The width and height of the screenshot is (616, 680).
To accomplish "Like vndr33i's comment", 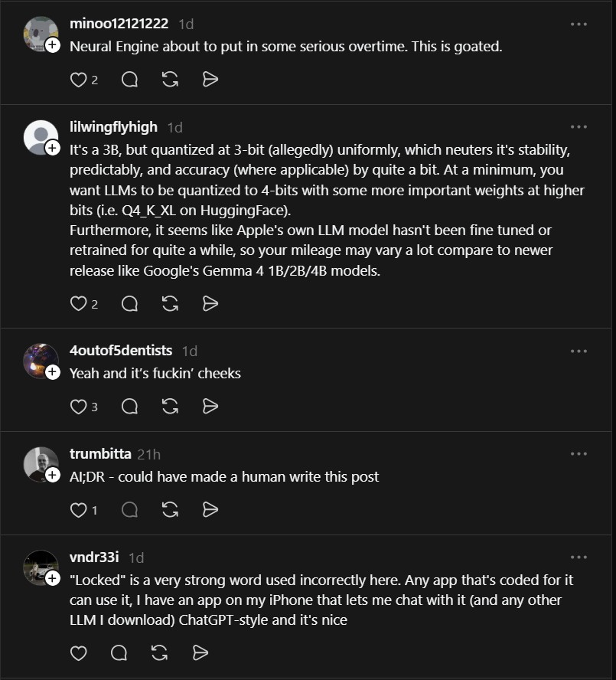I will pos(79,652).
